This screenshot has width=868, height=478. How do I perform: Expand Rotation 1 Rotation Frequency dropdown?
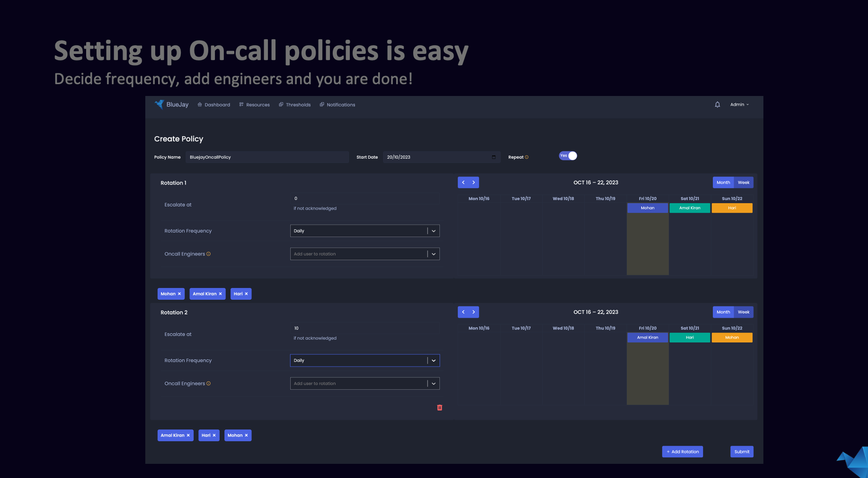coord(433,231)
